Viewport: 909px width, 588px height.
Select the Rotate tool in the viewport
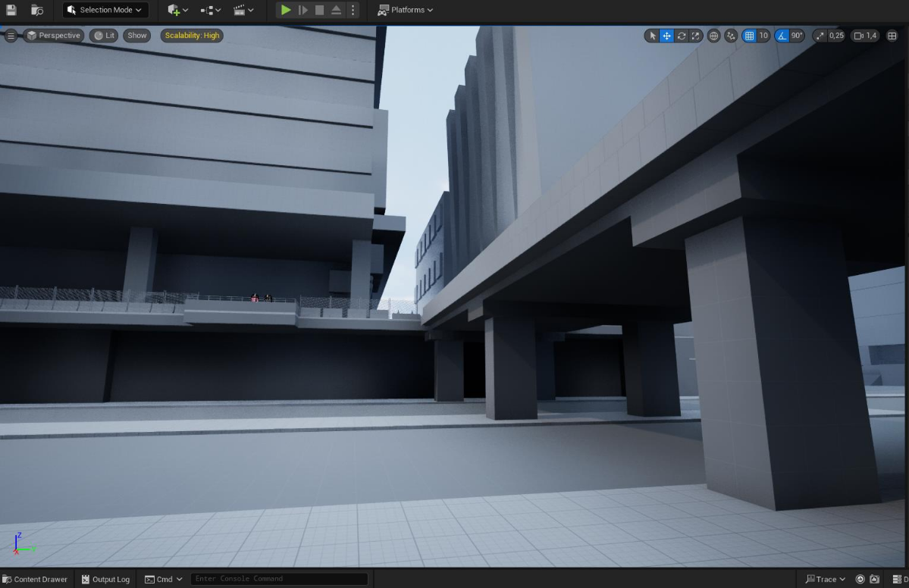pos(681,35)
